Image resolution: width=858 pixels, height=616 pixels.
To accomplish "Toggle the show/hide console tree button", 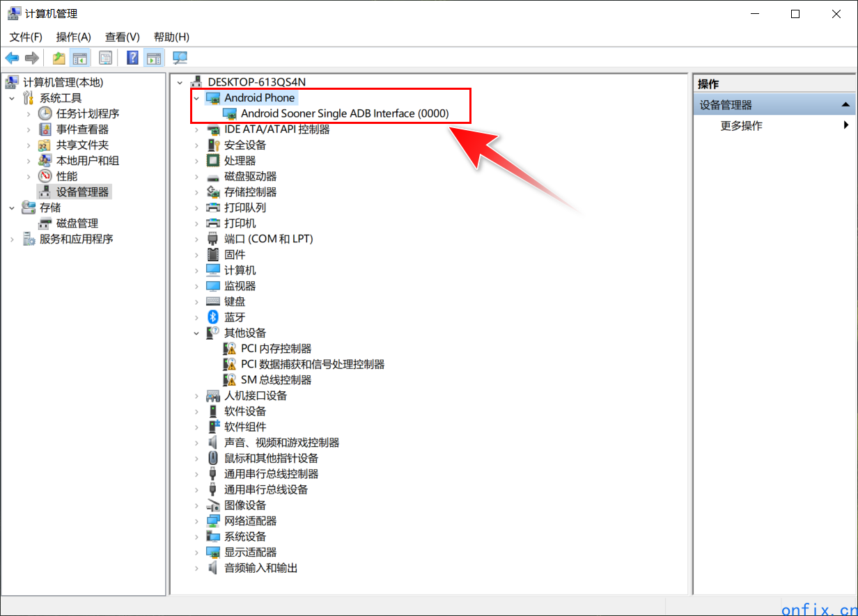I will tap(81, 58).
